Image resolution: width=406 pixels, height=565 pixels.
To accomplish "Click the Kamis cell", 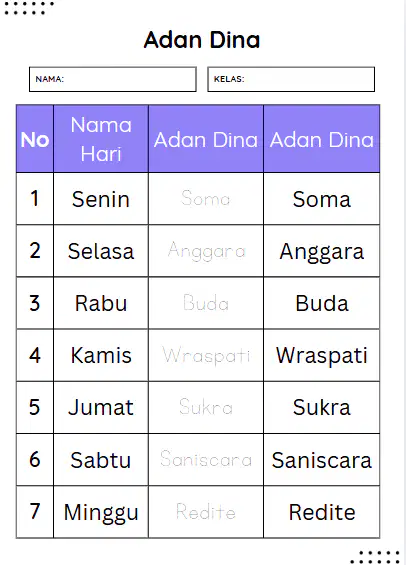I will [x=101, y=355].
